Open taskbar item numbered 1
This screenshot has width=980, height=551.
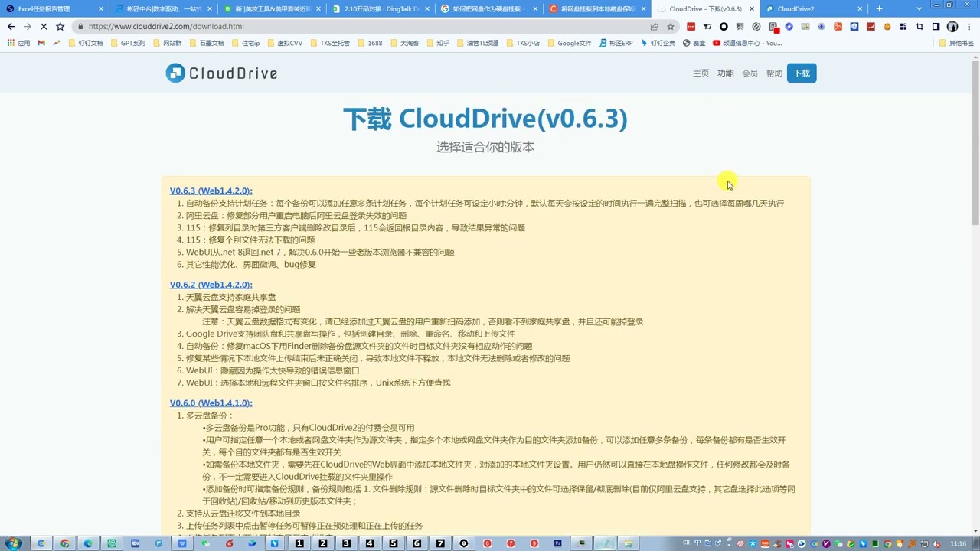(x=299, y=543)
